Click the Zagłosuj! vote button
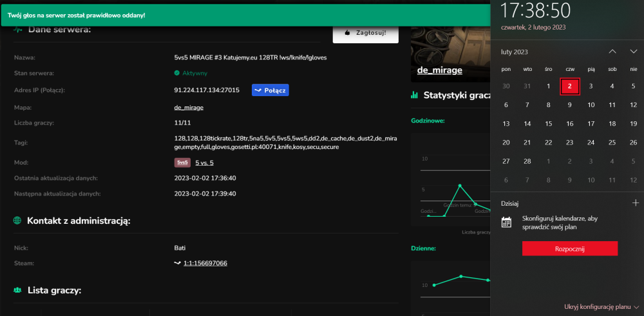The height and width of the screenshot is (316, 644). pos(366,33)
